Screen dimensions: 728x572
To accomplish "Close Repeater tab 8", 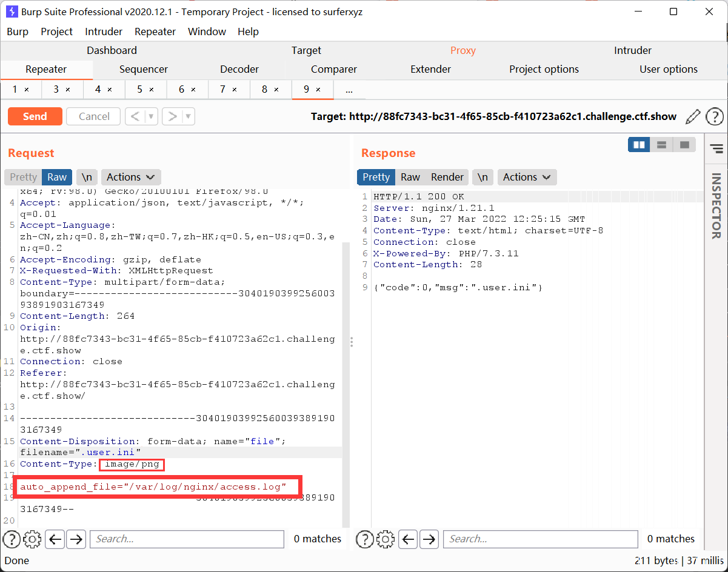I will click(x=276, y=90).
